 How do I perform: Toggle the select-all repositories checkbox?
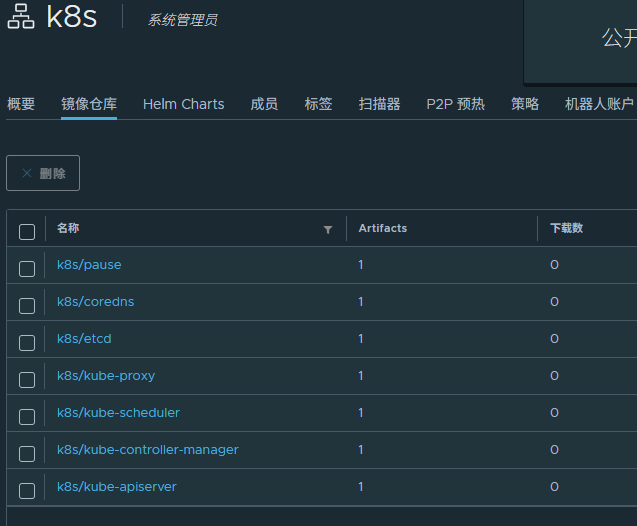point(27,232)
